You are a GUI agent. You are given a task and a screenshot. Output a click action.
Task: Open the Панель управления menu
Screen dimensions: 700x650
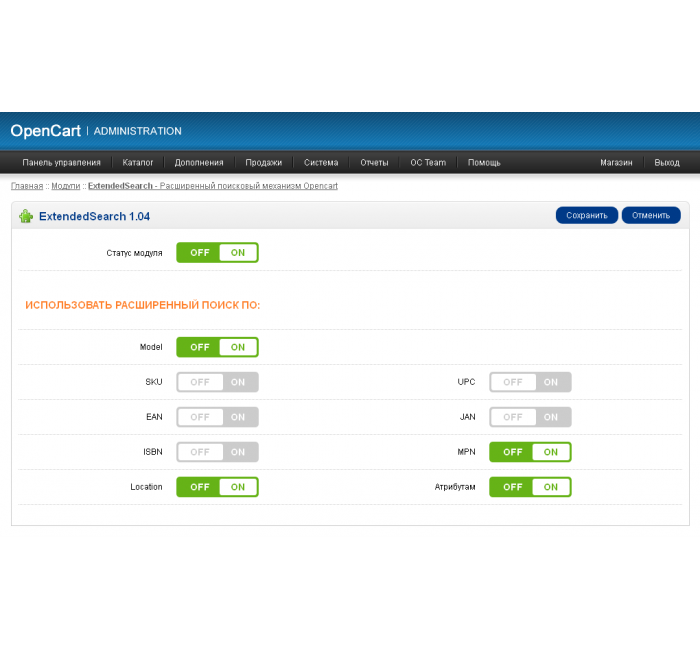[x=62, y=162]
